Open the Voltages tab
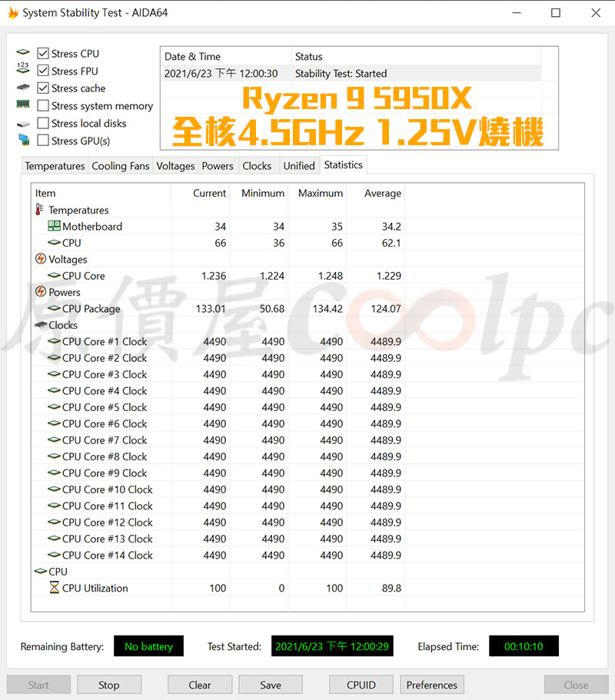This screenshot has width=615, height=700. [175, 166]
